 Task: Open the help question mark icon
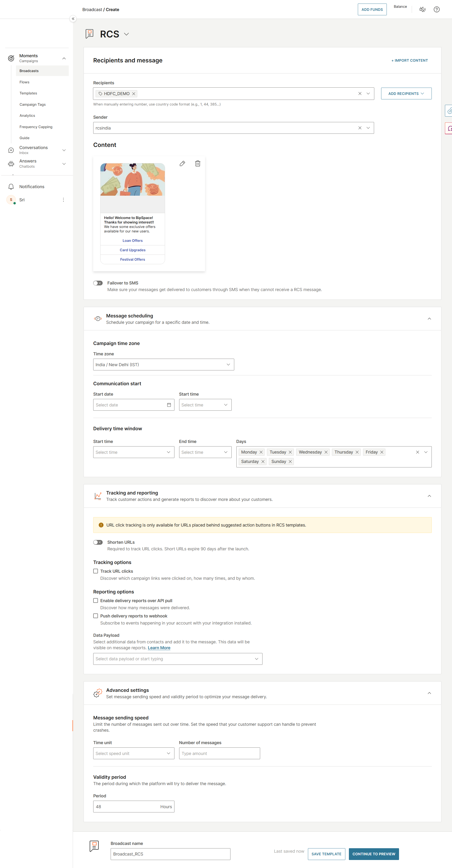(x=436, y=9)
